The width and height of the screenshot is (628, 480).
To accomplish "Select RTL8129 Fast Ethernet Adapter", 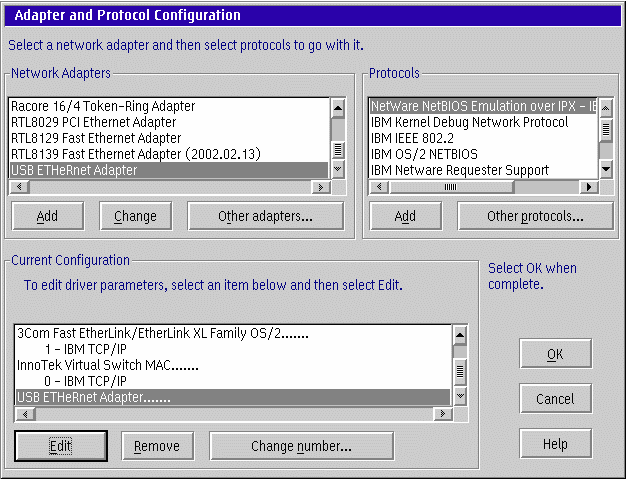I will (x=169, y=138).
